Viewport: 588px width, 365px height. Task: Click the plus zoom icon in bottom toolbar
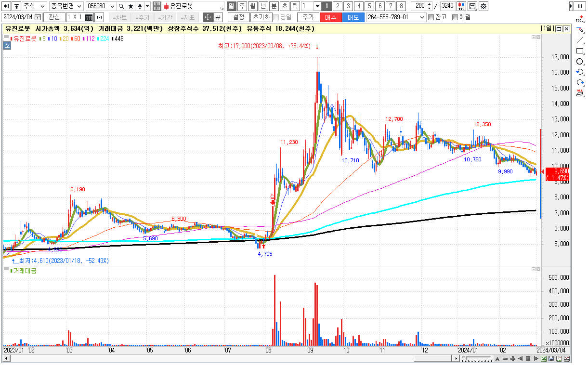click(x=513, y=359)
